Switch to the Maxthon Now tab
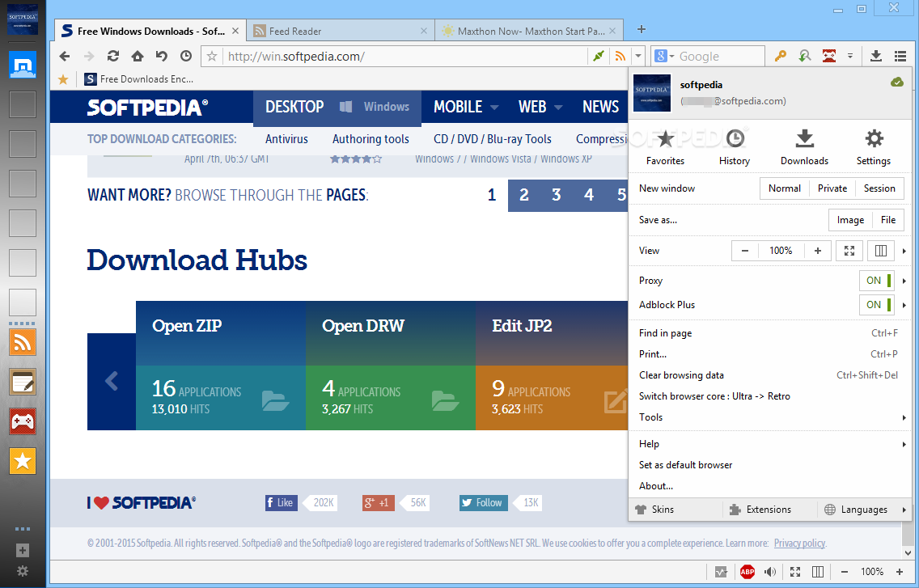Screen dimensions: 919x588 (x=529, y=31)
